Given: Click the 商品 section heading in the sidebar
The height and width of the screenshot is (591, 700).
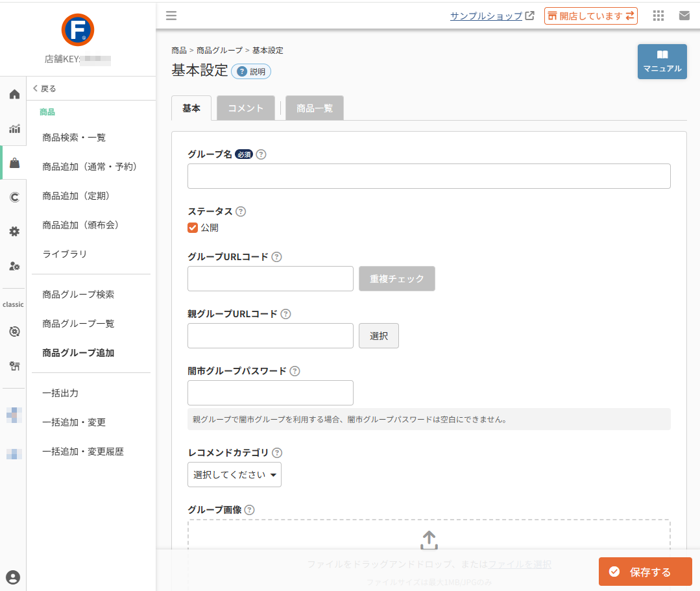Looking at the screenshot, I should point(47,112).
